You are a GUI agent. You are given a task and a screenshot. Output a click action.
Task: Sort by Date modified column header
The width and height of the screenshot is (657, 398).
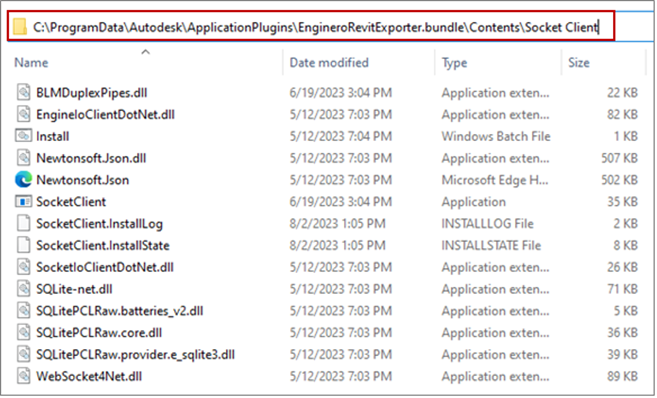pos(329,63)
